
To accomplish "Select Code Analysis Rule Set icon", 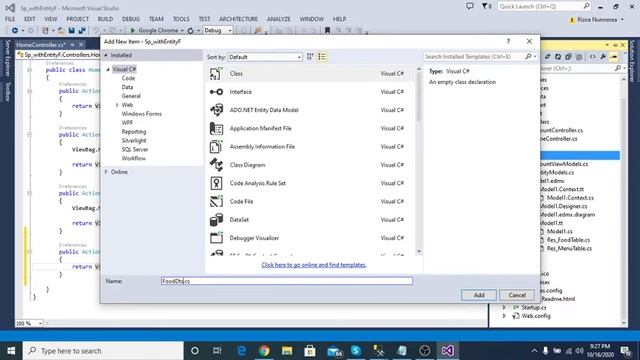I will tap(216, 183).
